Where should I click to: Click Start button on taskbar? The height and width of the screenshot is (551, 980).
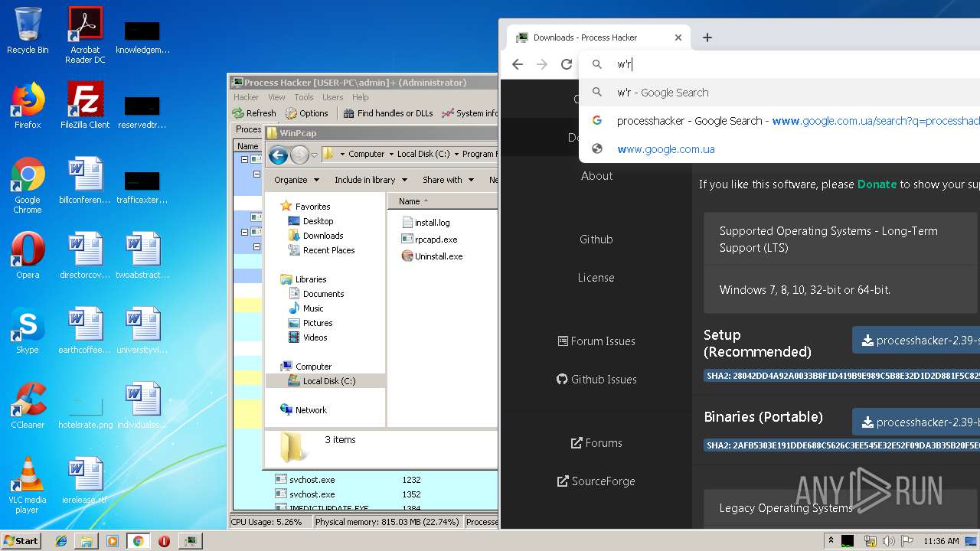tap(21, 540)
